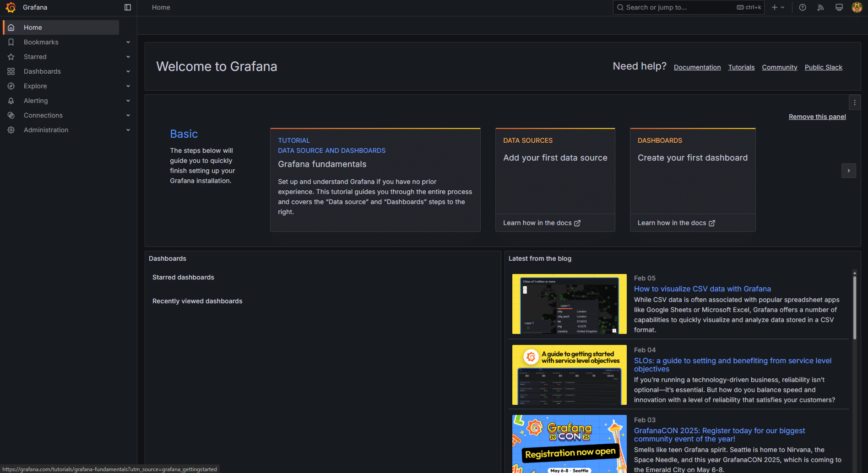Click the GrafanaCON registration thumbnail
The width and height of the screenshot is (868, 473).
tap(570, 444)
